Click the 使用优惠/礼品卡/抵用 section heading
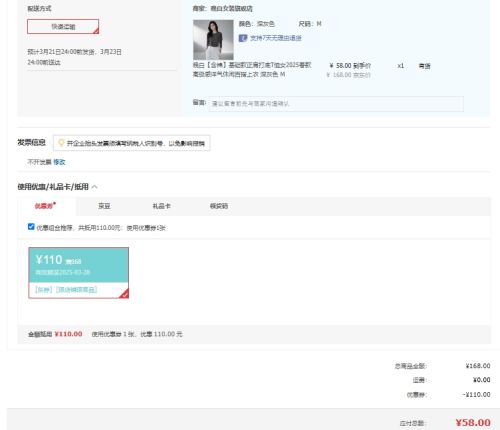This screenshot has width=500, height=430. pyautogui.click(x=53, y=187)
